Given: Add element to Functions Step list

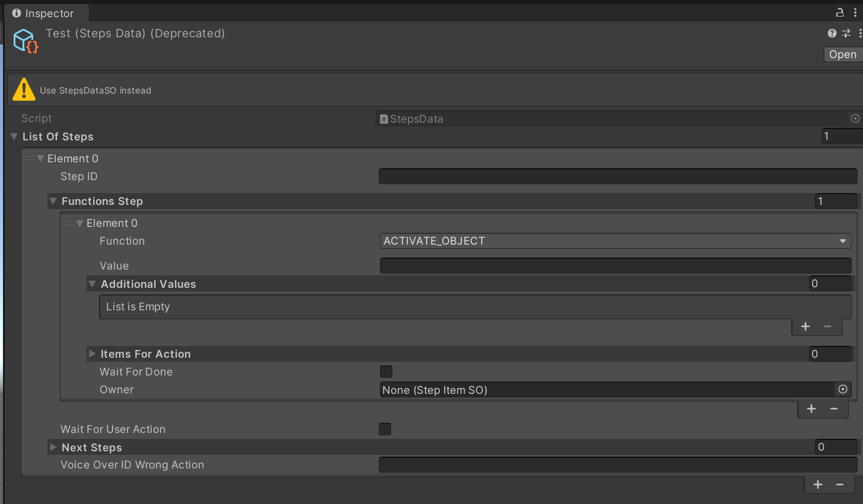Looking at the screenshot, I should 811,409.
